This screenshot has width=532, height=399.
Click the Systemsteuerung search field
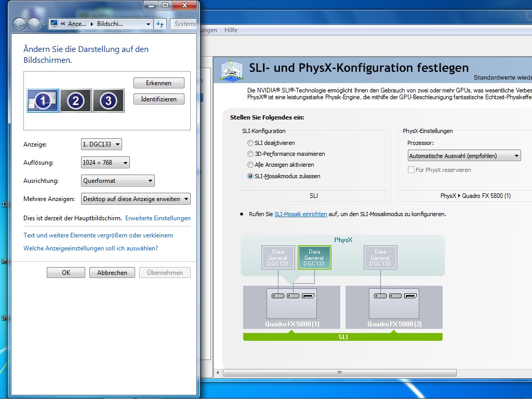pyautogui.click(x=183, y=24)
